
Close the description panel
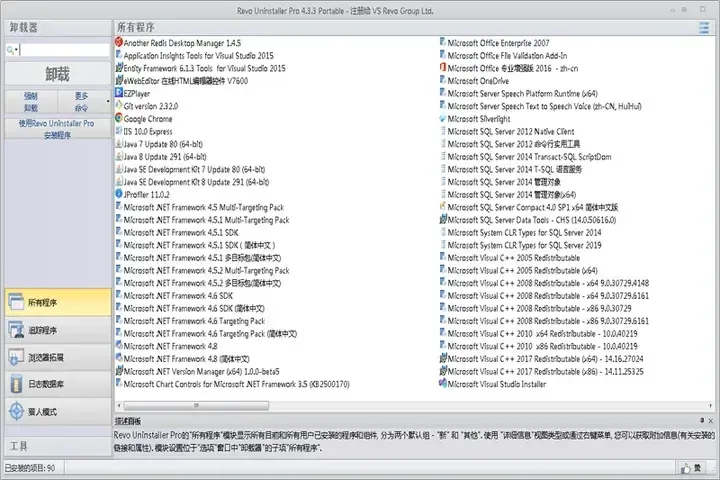click(710, 420)
